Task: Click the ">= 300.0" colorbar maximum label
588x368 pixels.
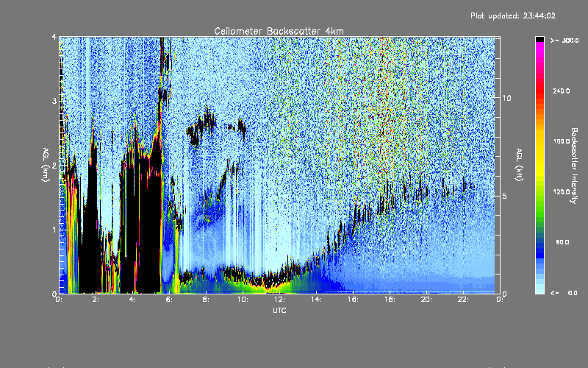Action: [x=564, y=40]
